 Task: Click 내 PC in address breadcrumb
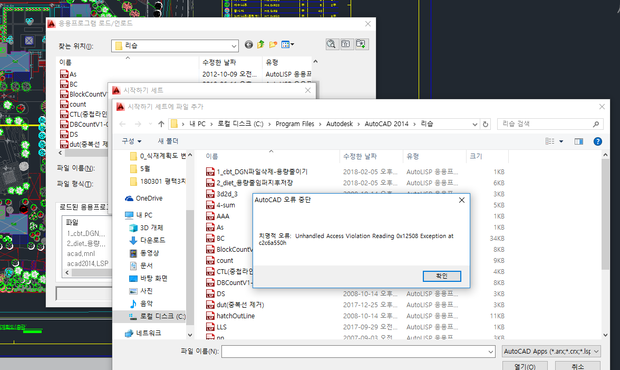pyautogui.click(x=197, y=124)
